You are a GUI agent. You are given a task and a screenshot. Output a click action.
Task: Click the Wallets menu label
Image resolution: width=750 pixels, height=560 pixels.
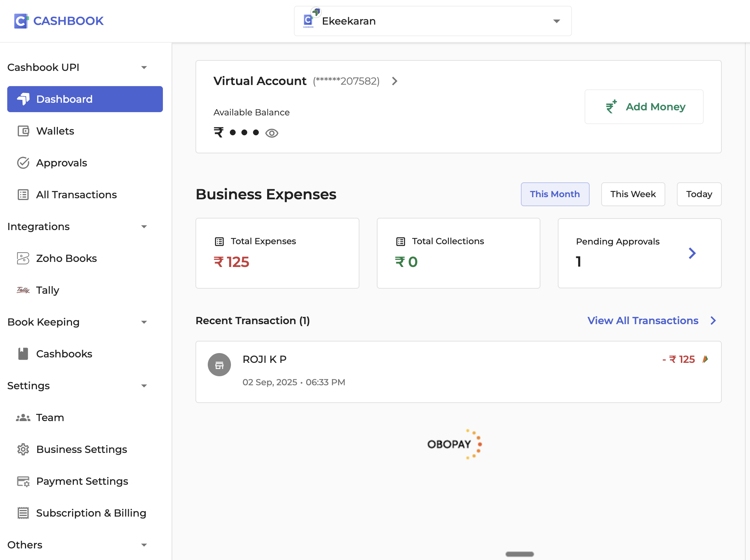[55, 131]
